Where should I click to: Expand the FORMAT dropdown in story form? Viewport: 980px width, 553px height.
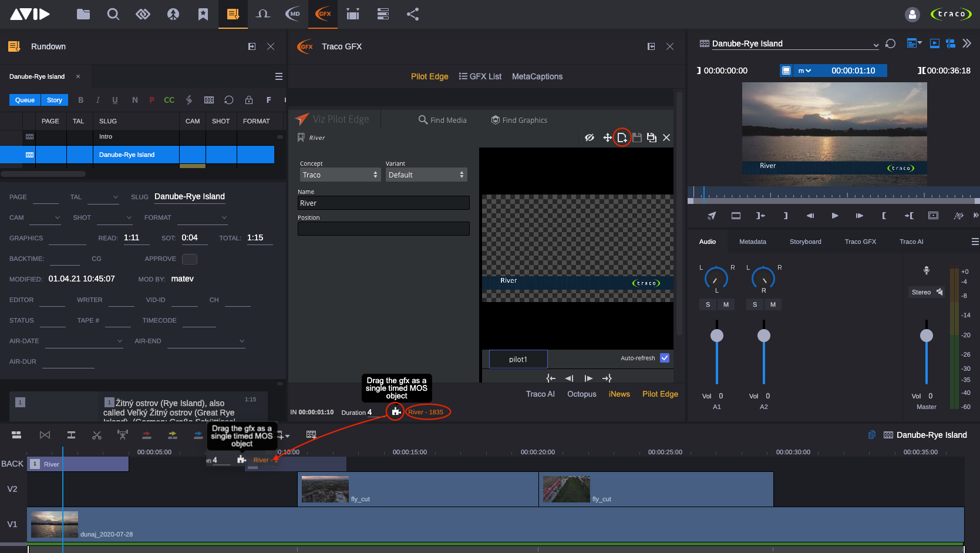pyautogui.click(x=224, y=218)
